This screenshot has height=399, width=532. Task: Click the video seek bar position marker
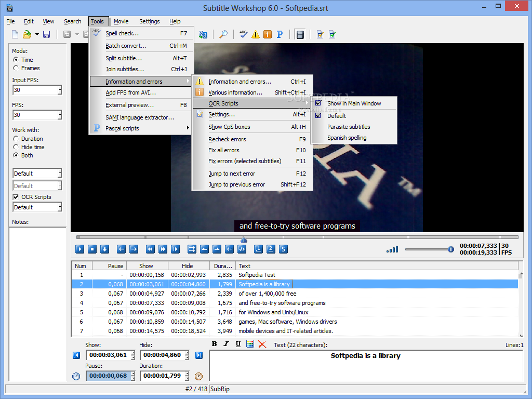[244, 240]
